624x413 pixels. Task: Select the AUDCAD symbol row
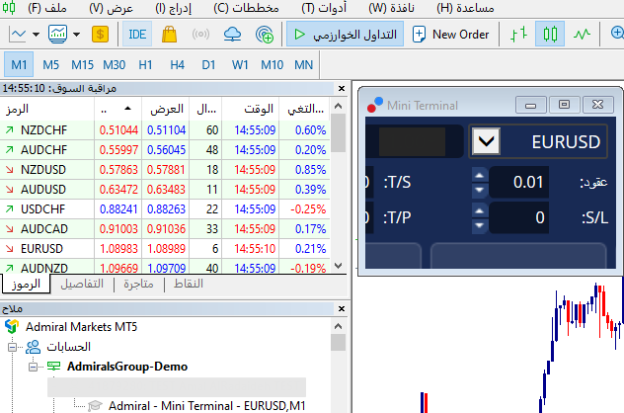point(165,229)
